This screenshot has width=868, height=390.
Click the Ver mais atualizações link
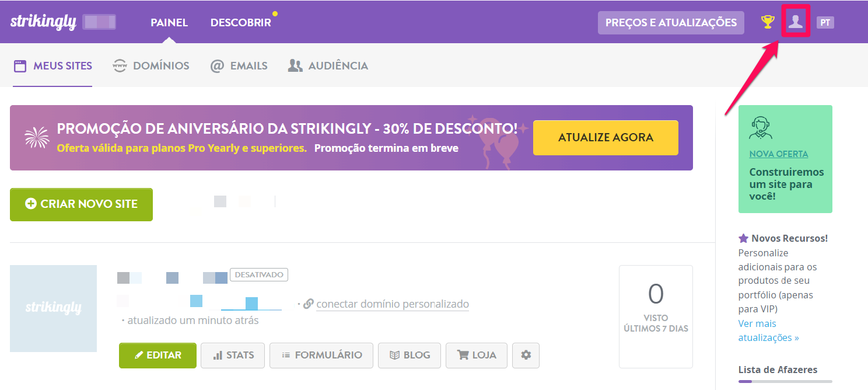coord(768,330)
